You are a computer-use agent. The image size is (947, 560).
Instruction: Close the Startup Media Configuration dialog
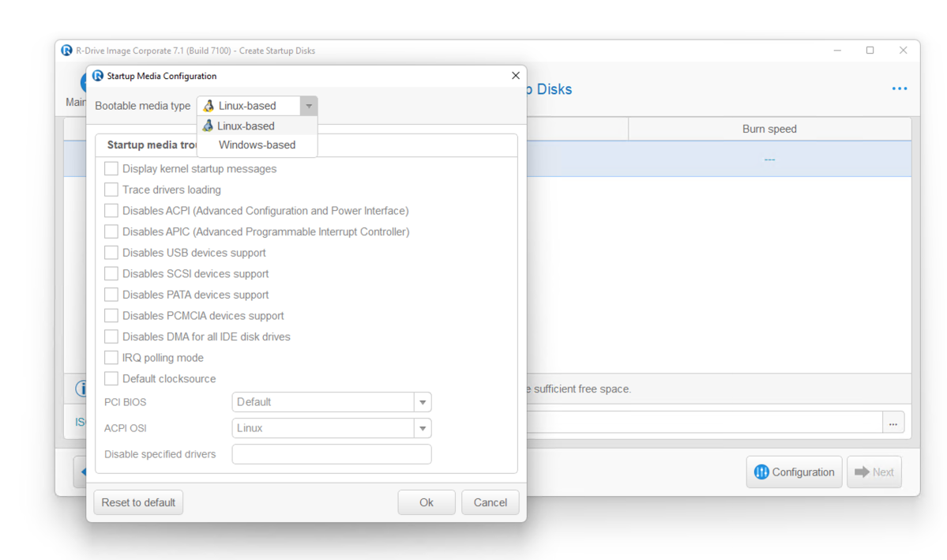point(515,76)
